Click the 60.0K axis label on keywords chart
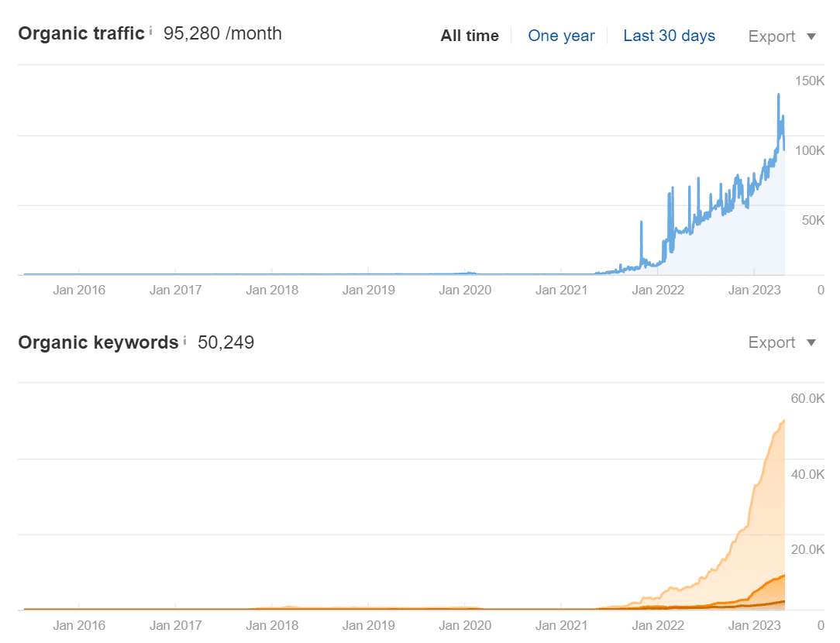Screen dimensions: 840x643 click(x=807, y=398)
